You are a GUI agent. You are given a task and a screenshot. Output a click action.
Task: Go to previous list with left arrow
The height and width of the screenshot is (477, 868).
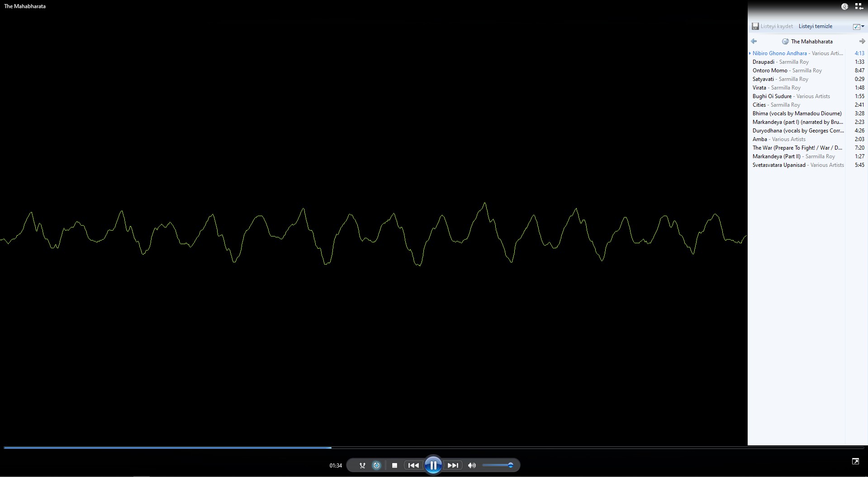click(x=754, y=41)
